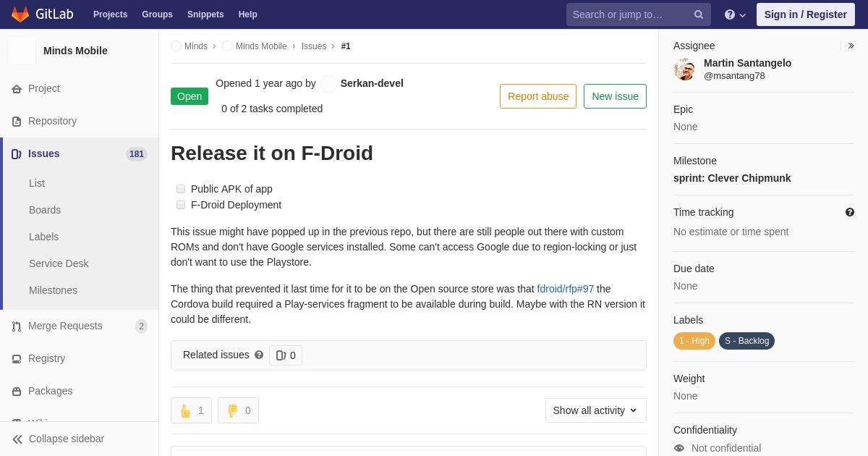Click the Minds Mobile project title in sidebar
This screenshot has height=456, width=868.
tap(75, 51)
